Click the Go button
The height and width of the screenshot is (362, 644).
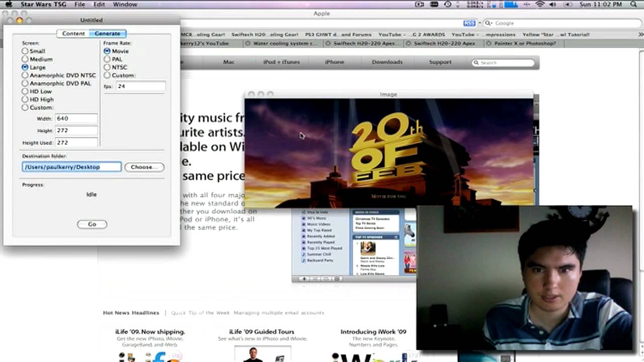coord(92,224)
